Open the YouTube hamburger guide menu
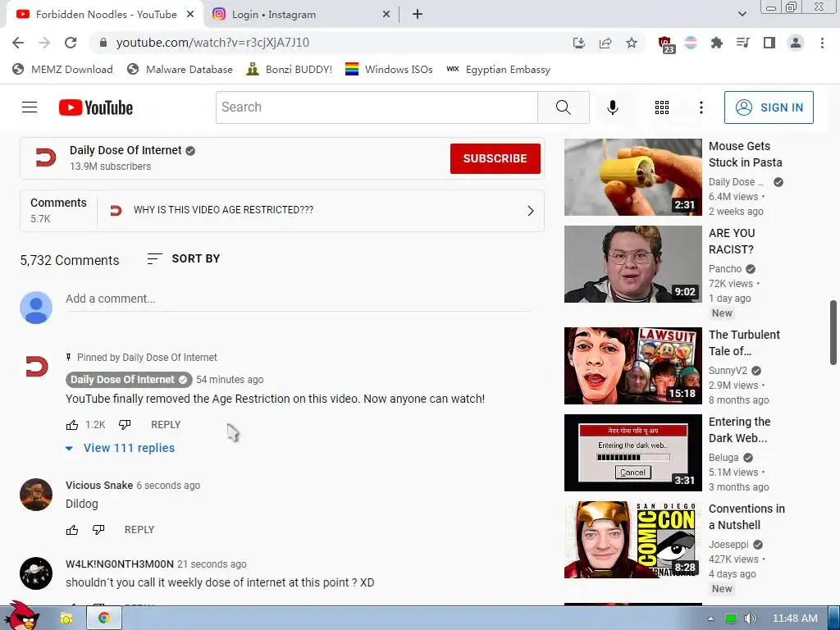The height and width of the screenshot is (630, 840). (x=30, y=107)
